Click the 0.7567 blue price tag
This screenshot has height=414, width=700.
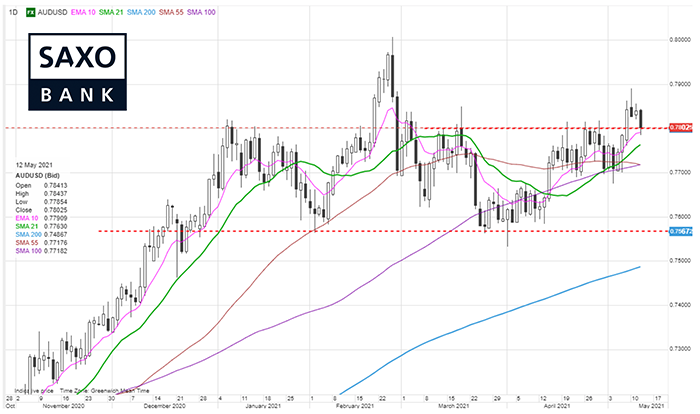pyautogui.click(x=681, y=231)
